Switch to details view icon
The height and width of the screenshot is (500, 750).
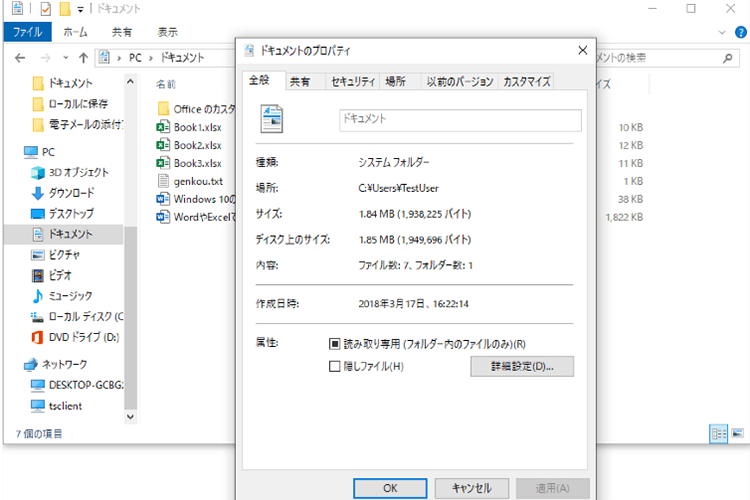pos(718,434)
